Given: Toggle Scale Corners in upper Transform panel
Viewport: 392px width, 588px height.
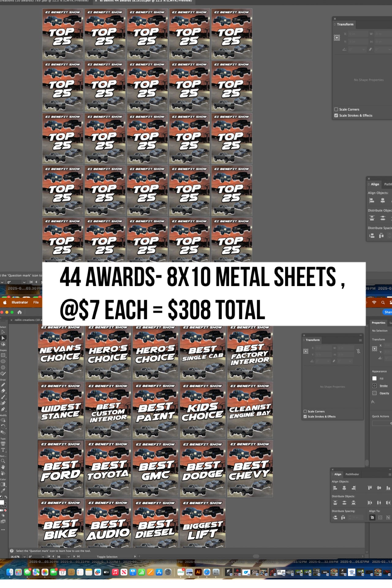Looking at the screenshot, I should 336,109.
